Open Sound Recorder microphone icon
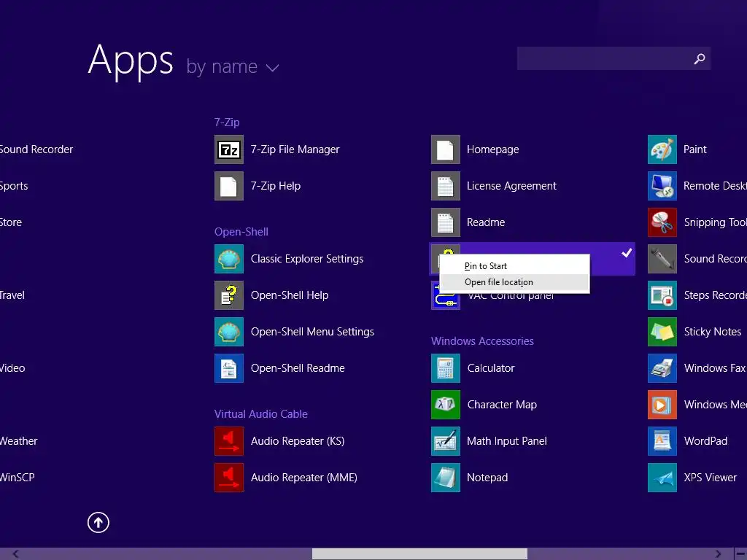Viewport: 747px width, 560px height. [662, 259]
